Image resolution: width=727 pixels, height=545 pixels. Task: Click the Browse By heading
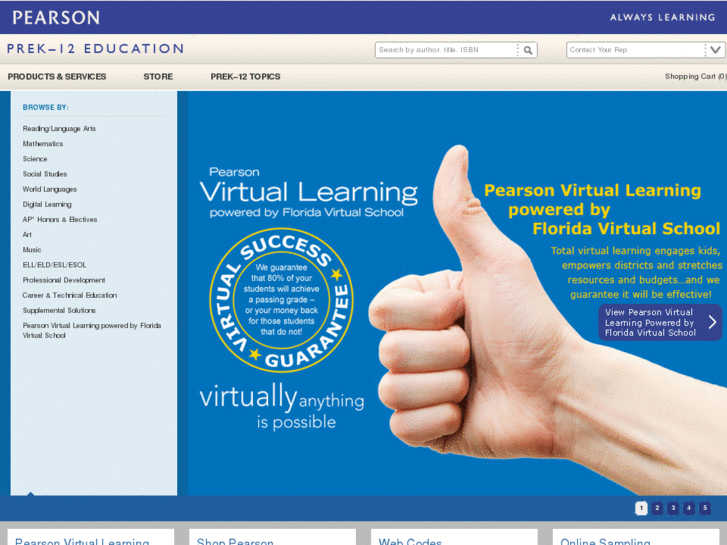click(x=45, y=107)
